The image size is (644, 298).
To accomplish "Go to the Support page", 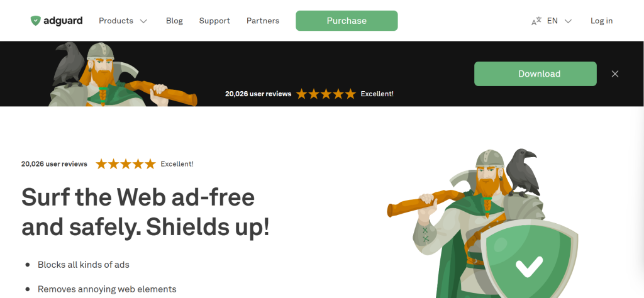I will 214,21.
